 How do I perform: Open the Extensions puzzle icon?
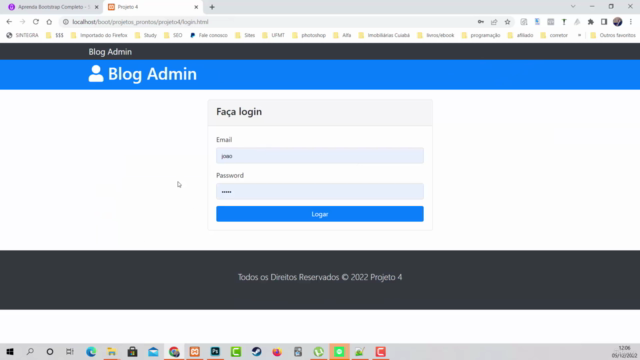pos(591,22)
